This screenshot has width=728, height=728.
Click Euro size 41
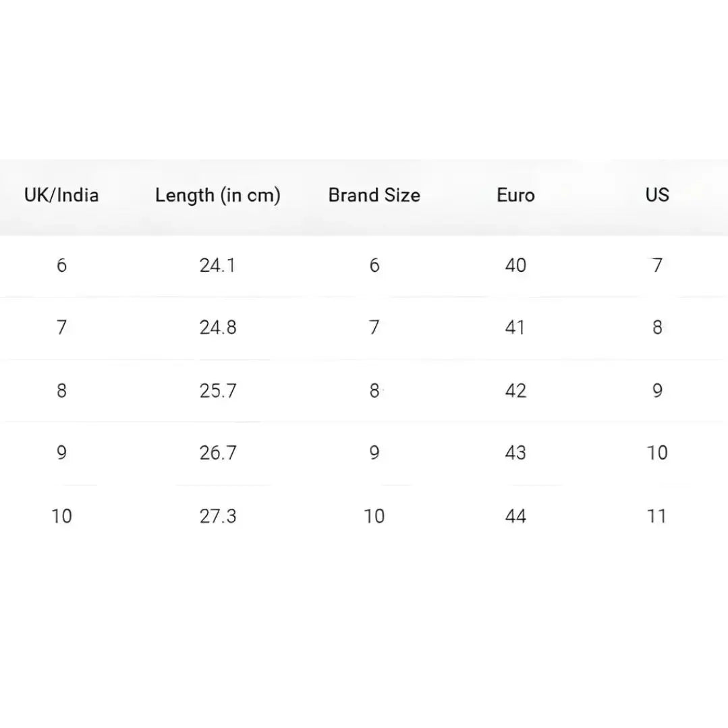(515, 328)
